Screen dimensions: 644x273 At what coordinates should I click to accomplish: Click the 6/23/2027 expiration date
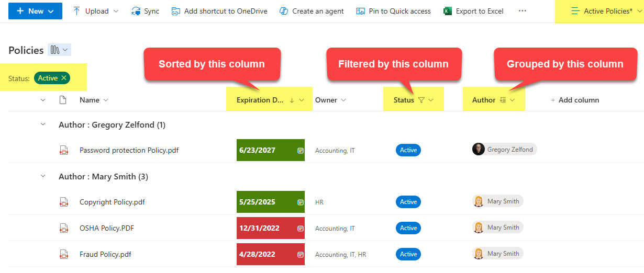coord(257,150)
